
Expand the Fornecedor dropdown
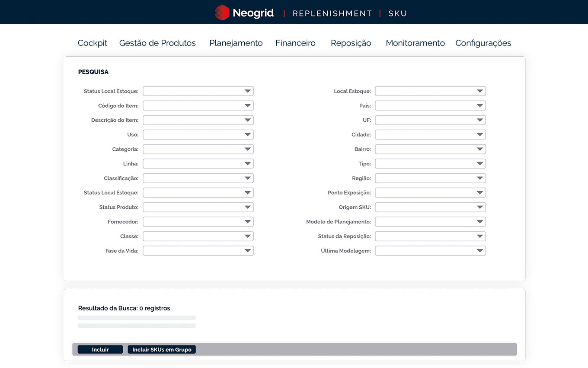click(x=247, y=222)
